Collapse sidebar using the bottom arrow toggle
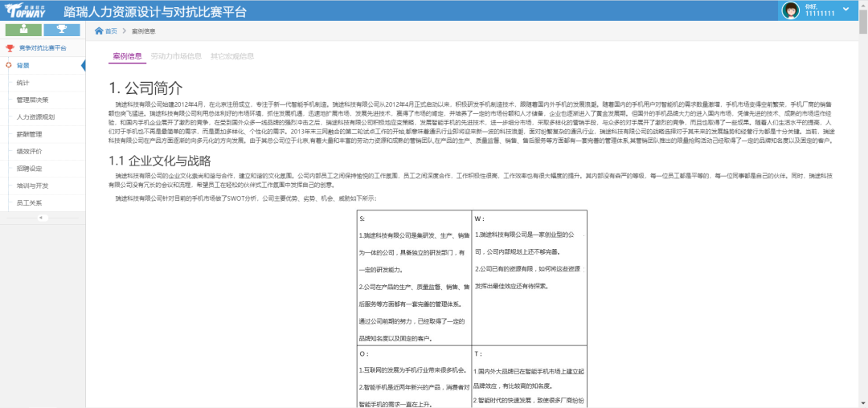The image size is (868, 408). tap(42, 218)
